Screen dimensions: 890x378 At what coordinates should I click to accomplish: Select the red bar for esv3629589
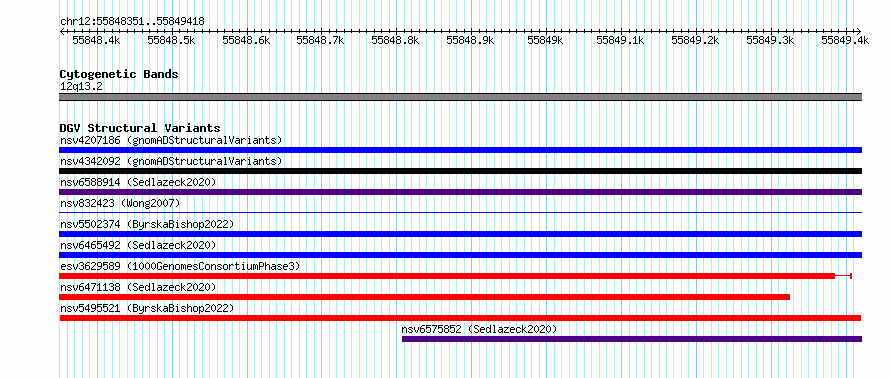(447, 276)
